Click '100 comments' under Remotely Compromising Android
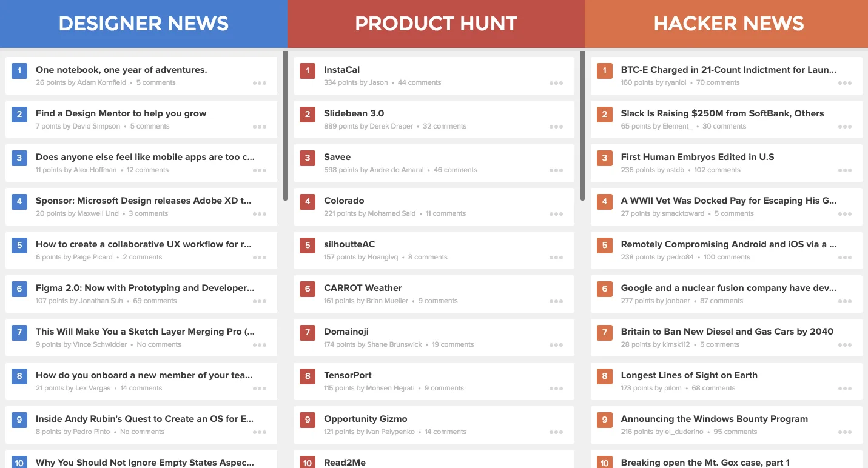The height and width of the screenshot is (468, 868). (x=727, y=257)
